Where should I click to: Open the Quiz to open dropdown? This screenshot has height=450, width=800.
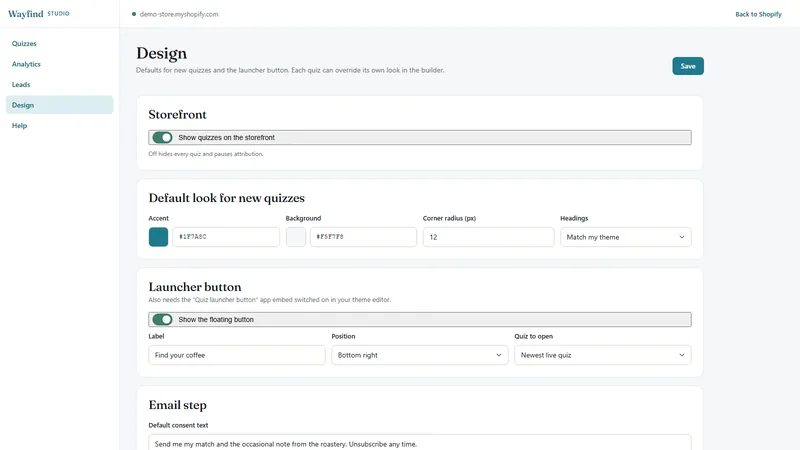(x=603, y=355)
